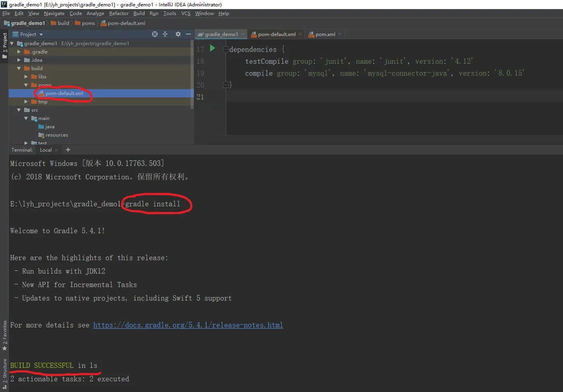
Task: Expand the tmp folder
Action: (x=26, y=102)
